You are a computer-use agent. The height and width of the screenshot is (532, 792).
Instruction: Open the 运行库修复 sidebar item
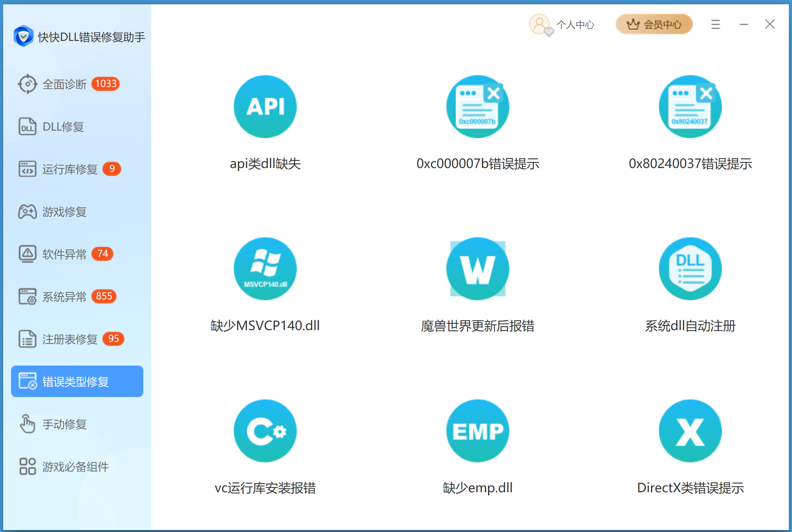70,169
